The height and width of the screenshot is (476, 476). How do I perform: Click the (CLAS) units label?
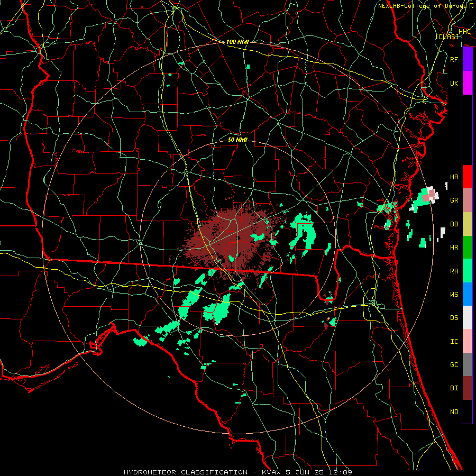[x=447, y=36]
